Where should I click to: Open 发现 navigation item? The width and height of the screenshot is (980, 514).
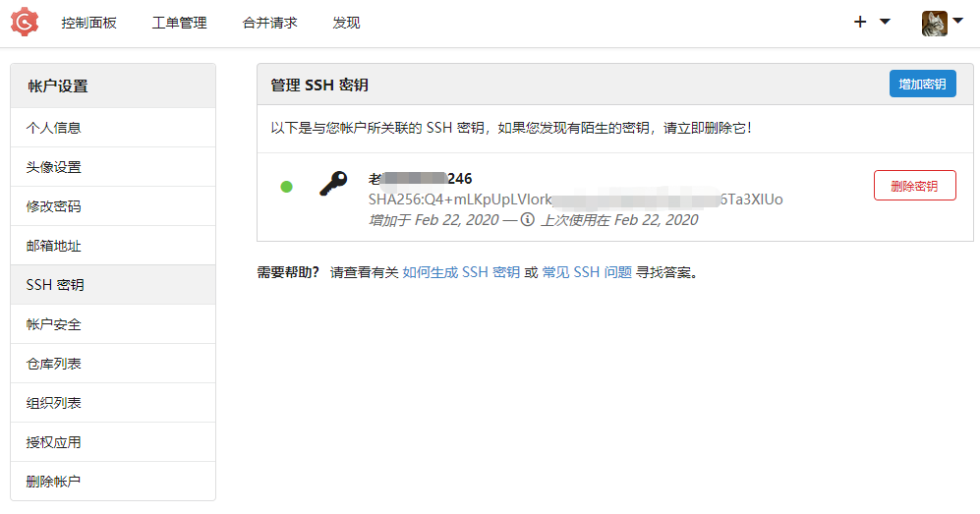(x=346, y=24)
